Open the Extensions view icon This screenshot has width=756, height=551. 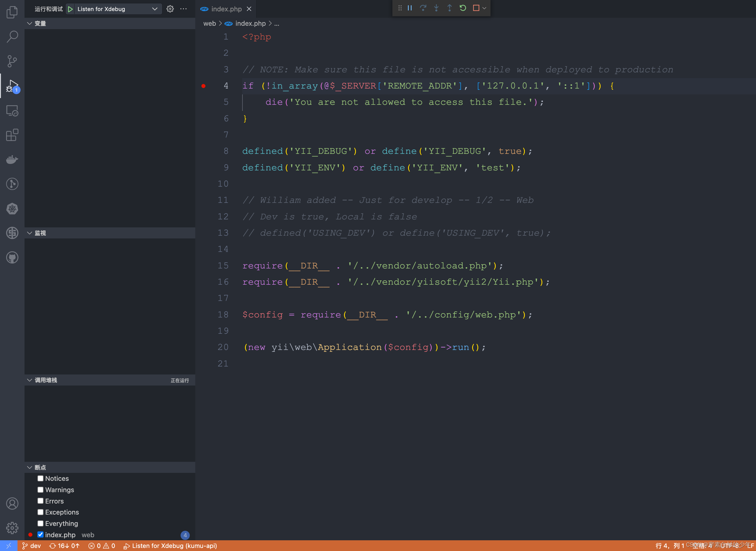point(12,135)
